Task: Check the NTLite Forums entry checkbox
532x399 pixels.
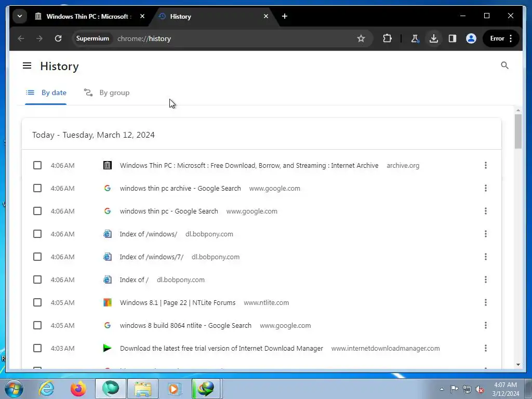Action: 37,302
